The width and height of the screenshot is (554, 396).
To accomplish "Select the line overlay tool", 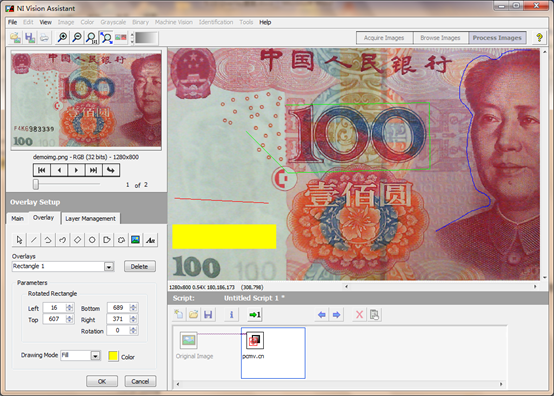I will (34, 240).
